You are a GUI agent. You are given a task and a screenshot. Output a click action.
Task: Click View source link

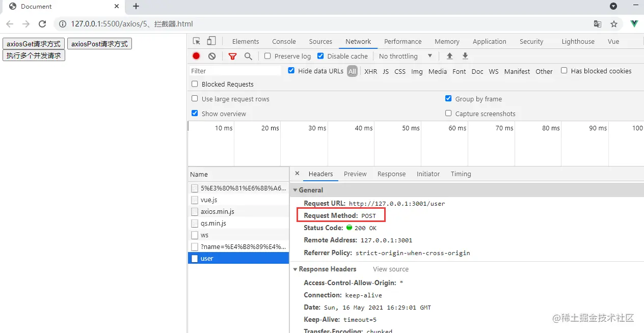coord(391,269)
